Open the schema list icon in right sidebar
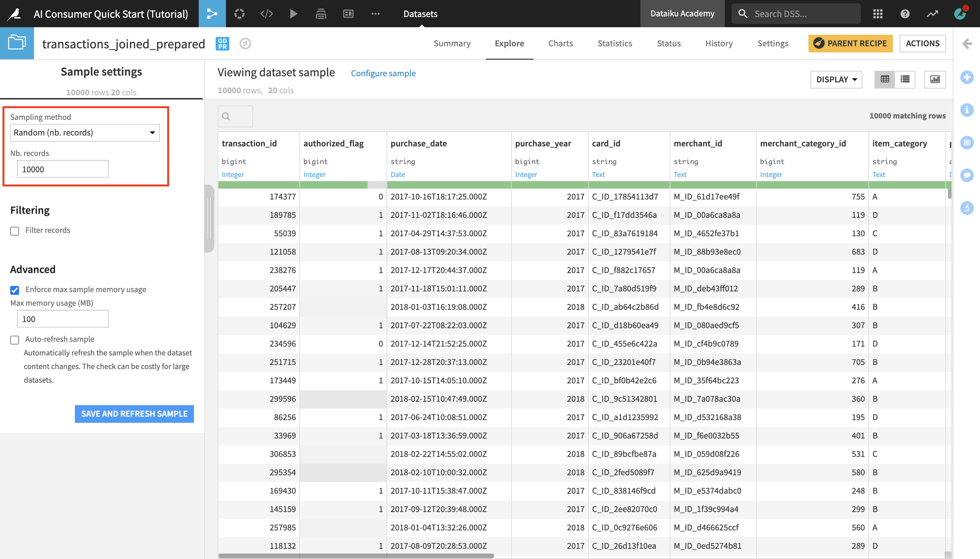The image size is (980, 559). click(967, 142)
